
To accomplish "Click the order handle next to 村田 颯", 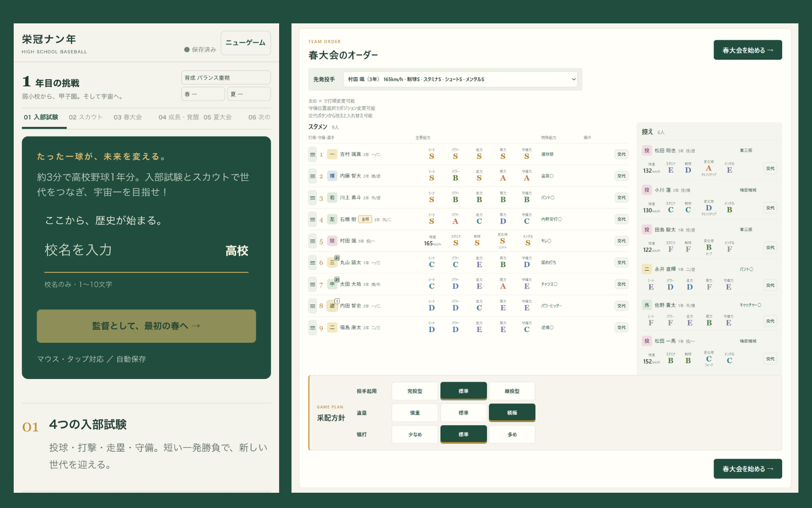I will click(x=313, y=241).
